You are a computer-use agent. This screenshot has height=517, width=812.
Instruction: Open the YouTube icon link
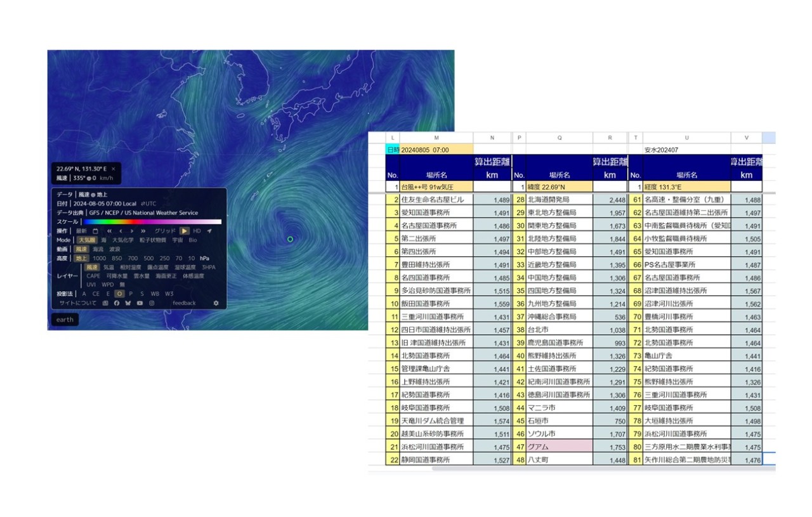click(x=140, y=303)
